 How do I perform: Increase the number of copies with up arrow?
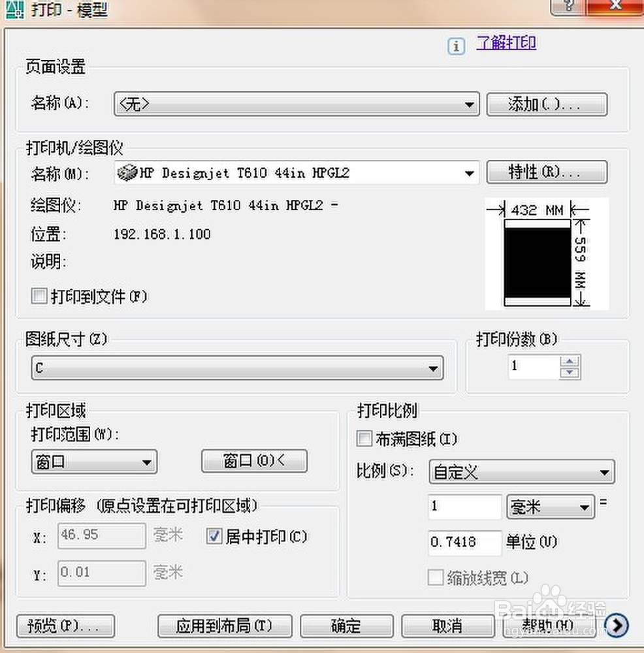coord(570,361)
